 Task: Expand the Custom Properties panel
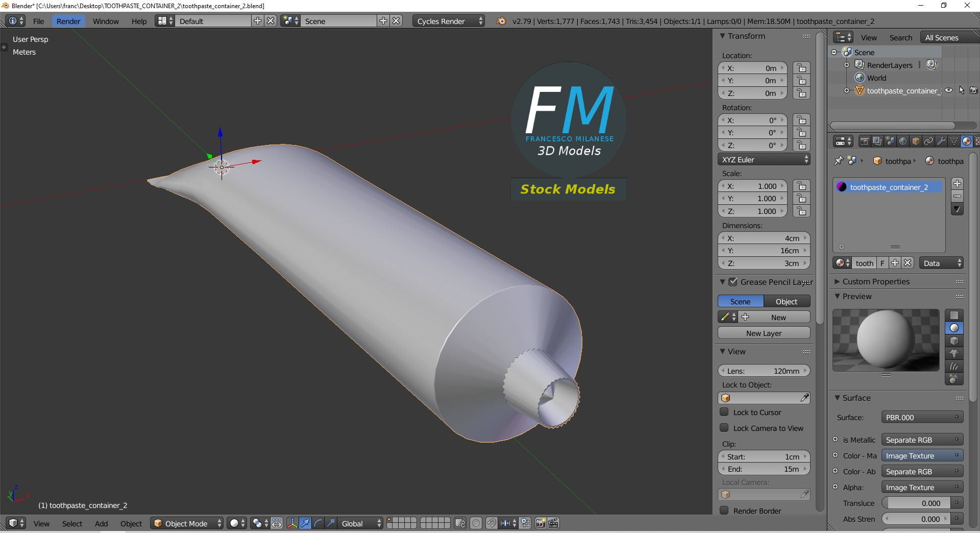click(x=837, y=282)
